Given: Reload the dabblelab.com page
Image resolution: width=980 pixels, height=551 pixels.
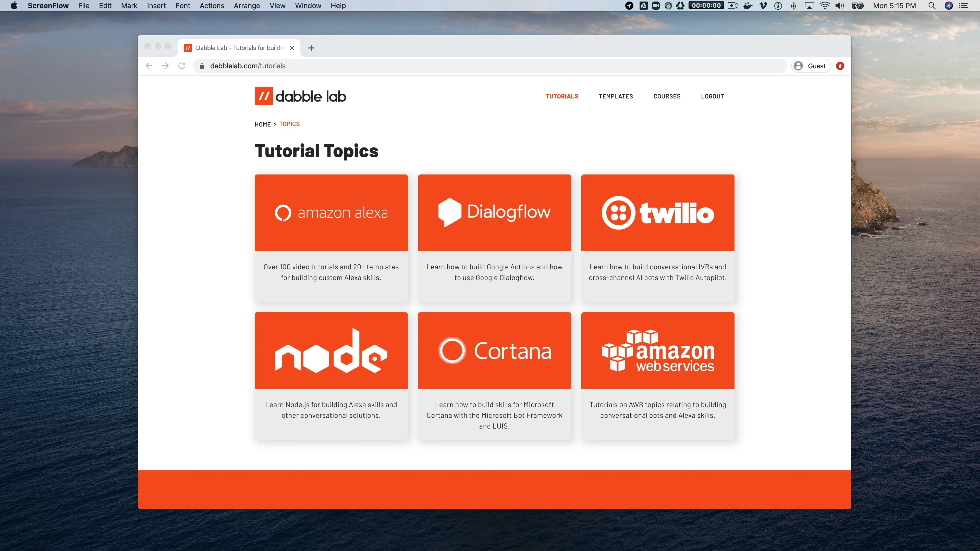Looking at the screenshot, I should pyautogui.click(x=181, y=65).
